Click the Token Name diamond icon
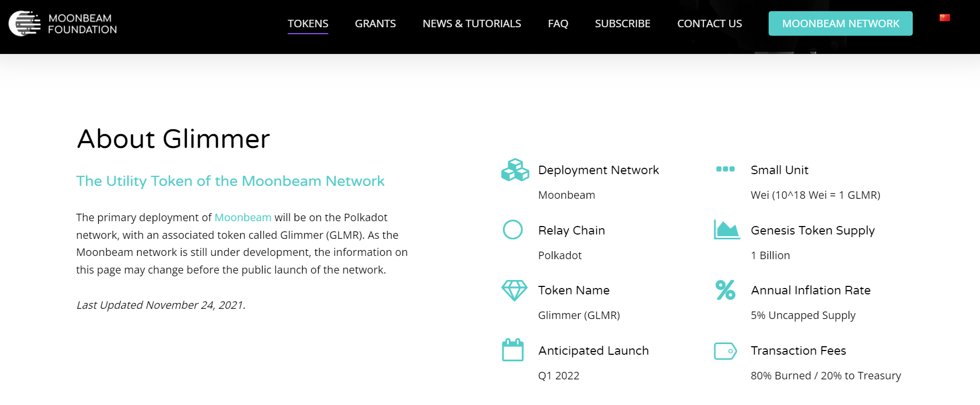Screen dimensions: 980x405 click(x=514, y=290)
